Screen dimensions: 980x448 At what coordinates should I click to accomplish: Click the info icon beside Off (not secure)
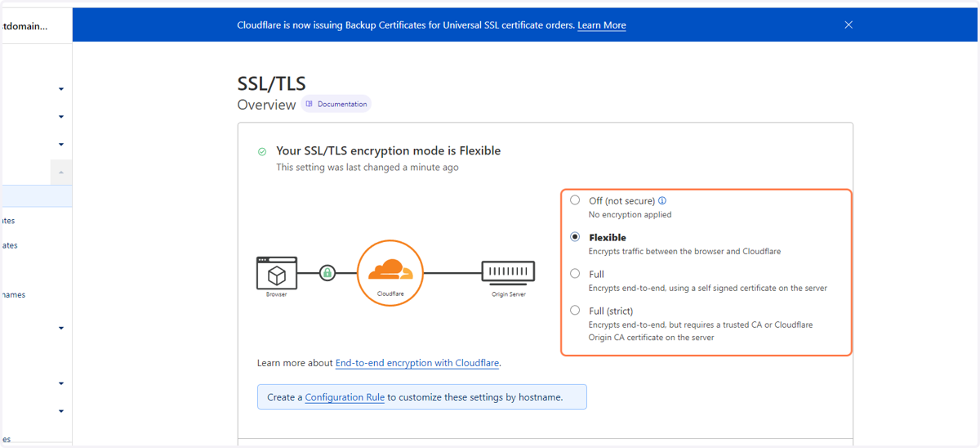[662, 200]
